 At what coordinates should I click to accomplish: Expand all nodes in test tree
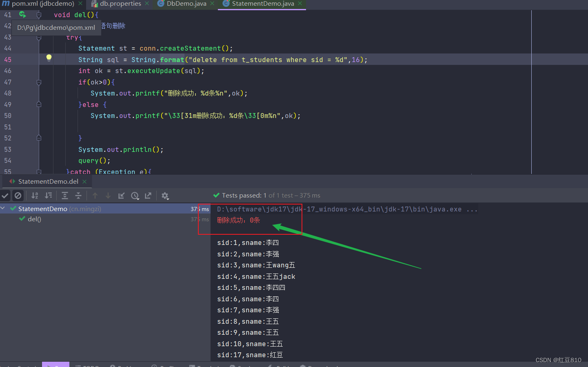(x=65, y=196)
